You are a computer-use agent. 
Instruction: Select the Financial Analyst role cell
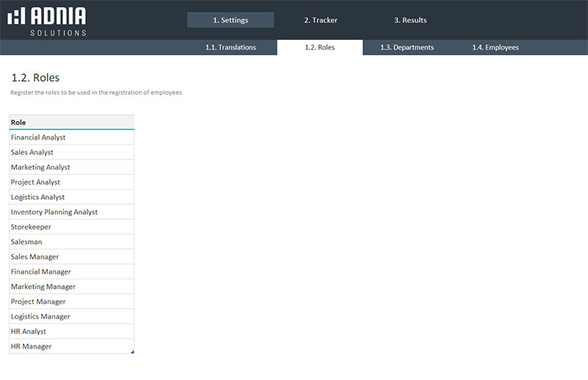(71, 137)
